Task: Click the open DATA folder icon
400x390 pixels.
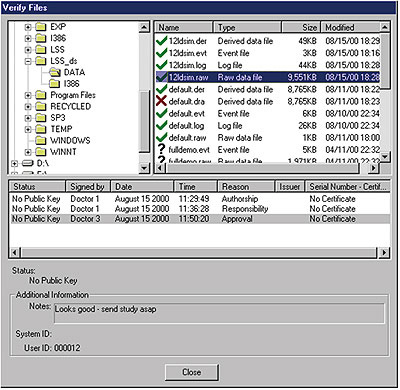Action: pyautogui.click(x=54, y=72)
